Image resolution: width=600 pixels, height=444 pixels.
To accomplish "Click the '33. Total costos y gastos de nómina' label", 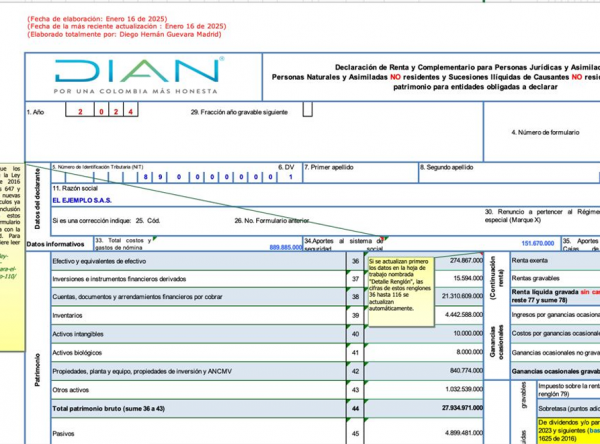I will pyautogui.click(x=123, y=244).
